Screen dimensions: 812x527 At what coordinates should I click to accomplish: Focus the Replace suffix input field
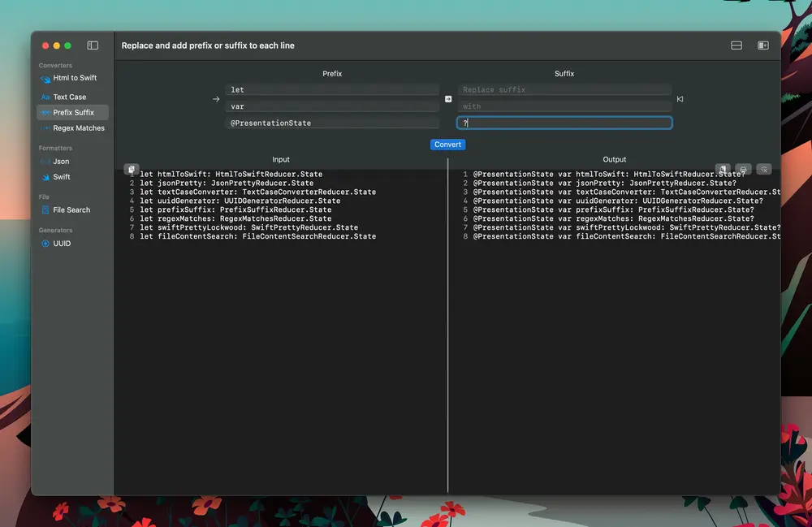tap(564, 89)
